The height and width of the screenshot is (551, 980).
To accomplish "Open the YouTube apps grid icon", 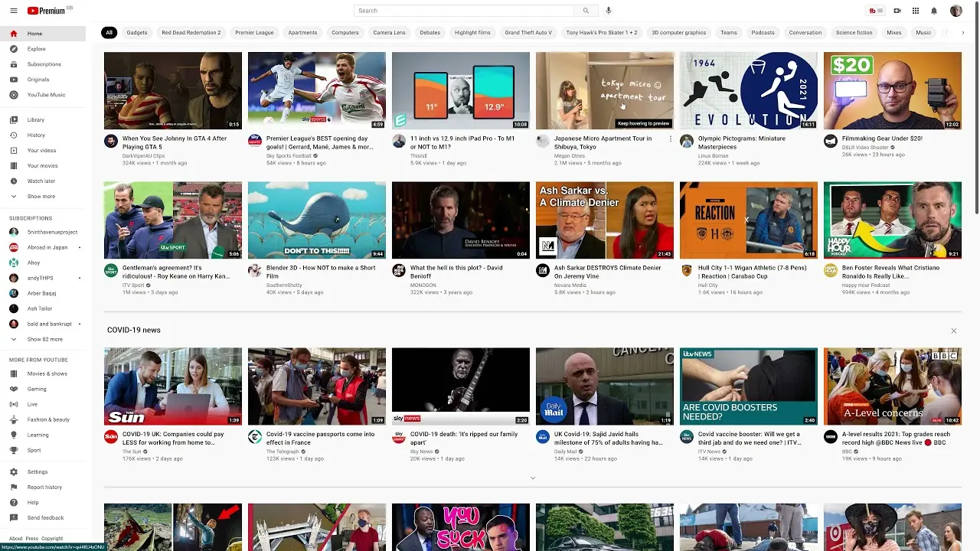I will (916, 11).
